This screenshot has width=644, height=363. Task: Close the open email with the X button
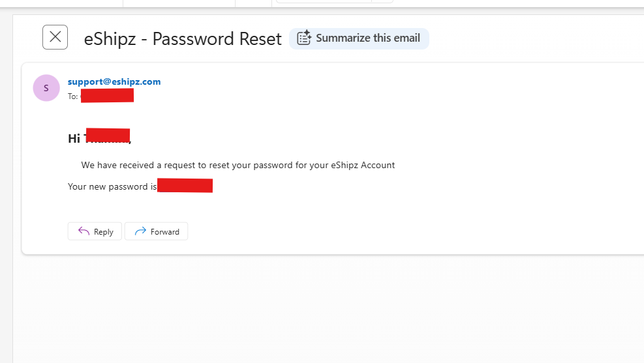coord(55,37)
